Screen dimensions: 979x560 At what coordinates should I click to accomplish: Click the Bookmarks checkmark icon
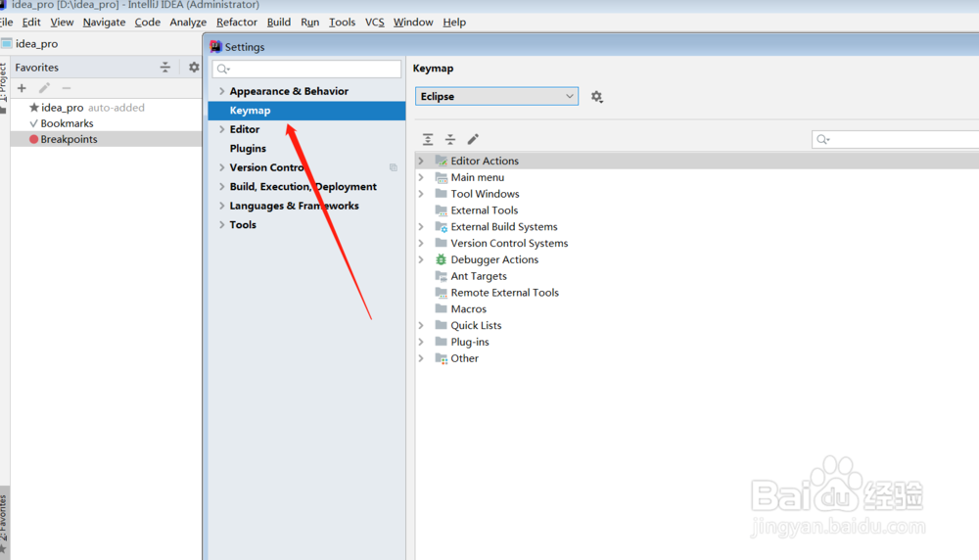[x=33, y=123]
